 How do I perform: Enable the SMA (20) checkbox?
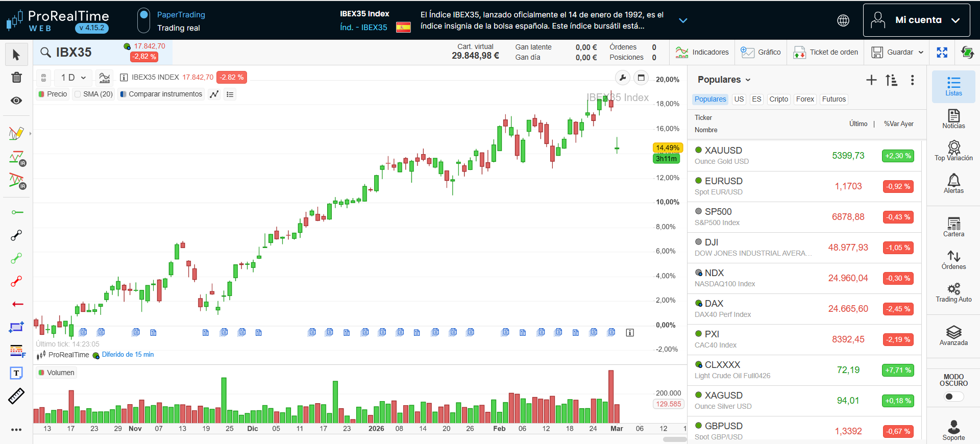tap(78, 94)
